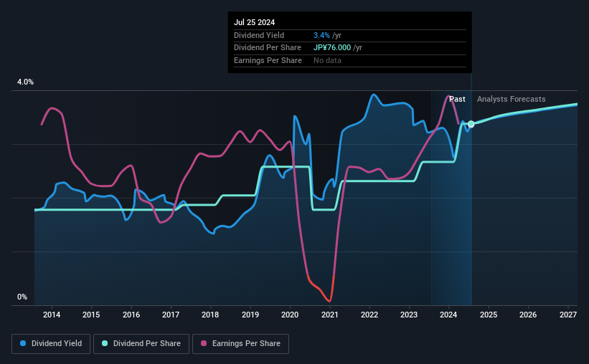The image size is (589, 364).
Task: Click the tooltip Earnings Per Share row label
Action: click(268, 60)
